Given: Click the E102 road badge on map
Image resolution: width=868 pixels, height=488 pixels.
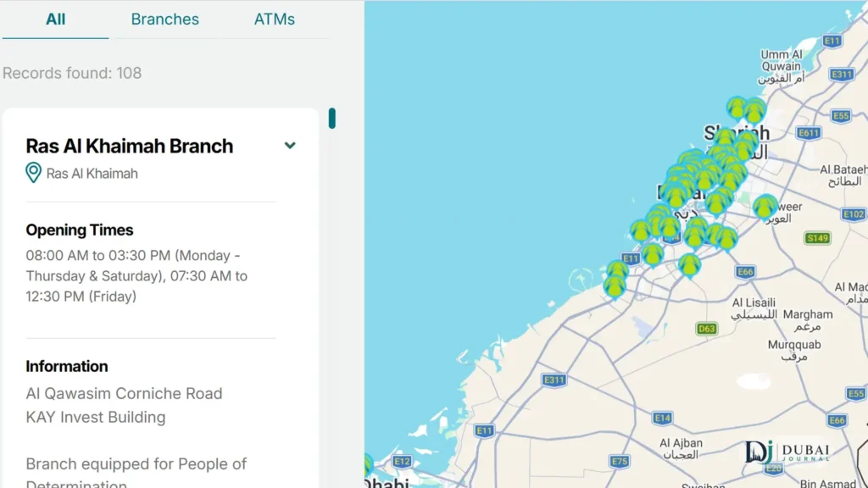Looking at the screenshot, I should (853, 214).
